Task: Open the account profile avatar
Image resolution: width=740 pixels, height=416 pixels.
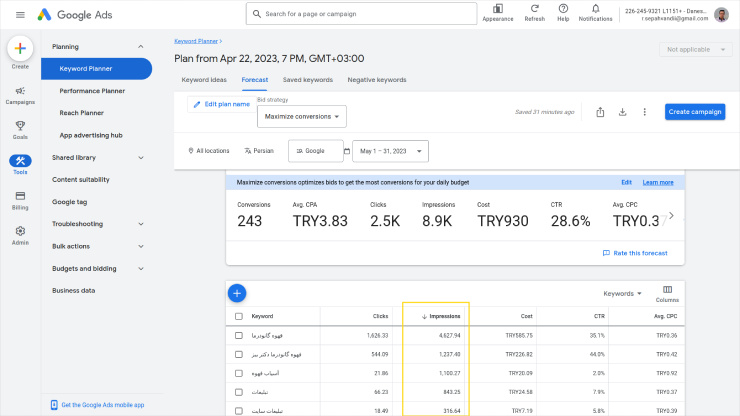Action: (721, 15)
